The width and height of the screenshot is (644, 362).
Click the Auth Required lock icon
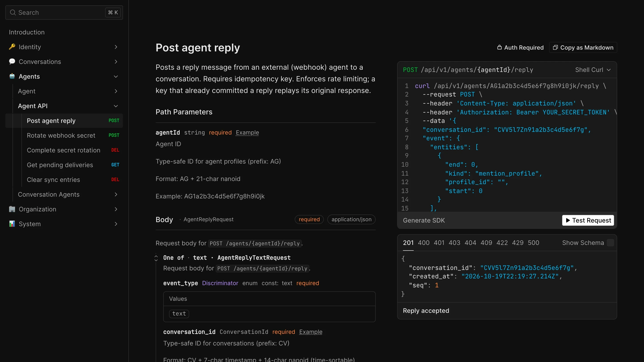499,47
